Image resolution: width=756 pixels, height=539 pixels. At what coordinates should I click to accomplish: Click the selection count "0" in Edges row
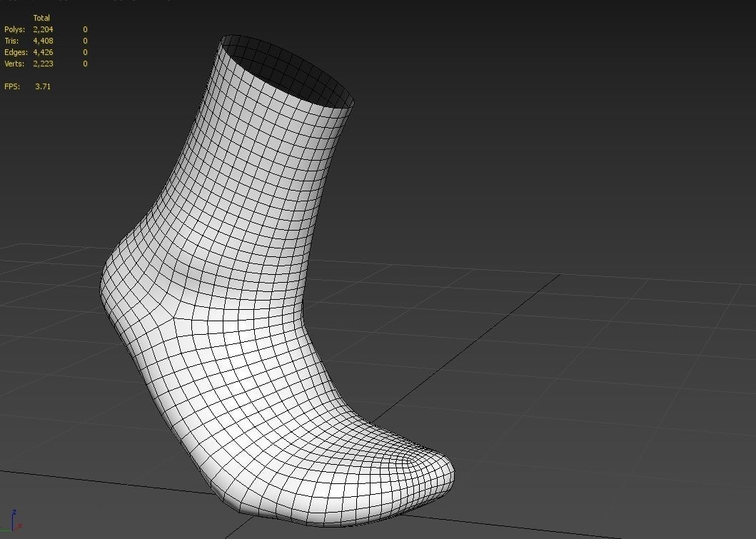point(86,52)
